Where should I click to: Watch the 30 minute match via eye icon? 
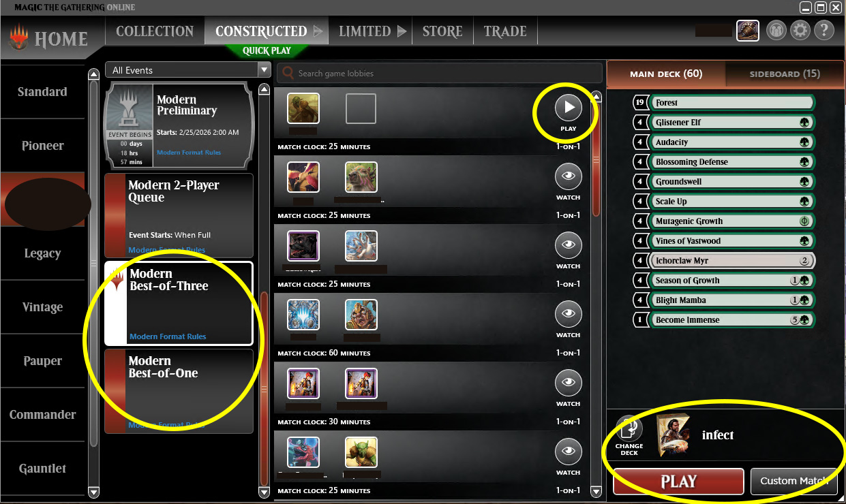[569, 383]
